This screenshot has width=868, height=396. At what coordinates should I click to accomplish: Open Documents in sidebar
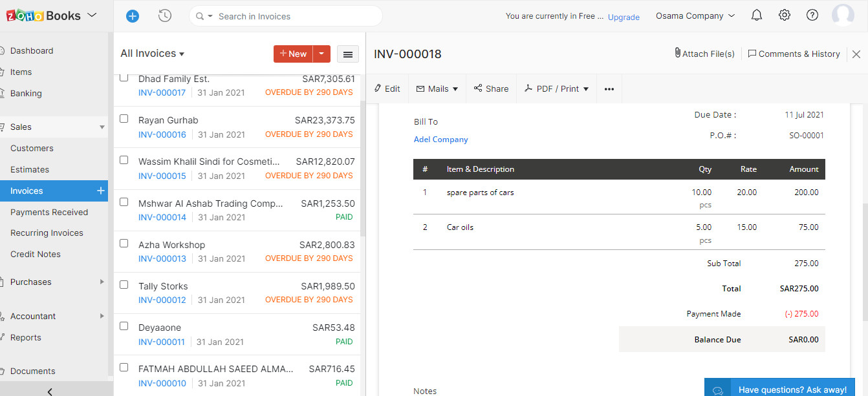tap(33, 371)
